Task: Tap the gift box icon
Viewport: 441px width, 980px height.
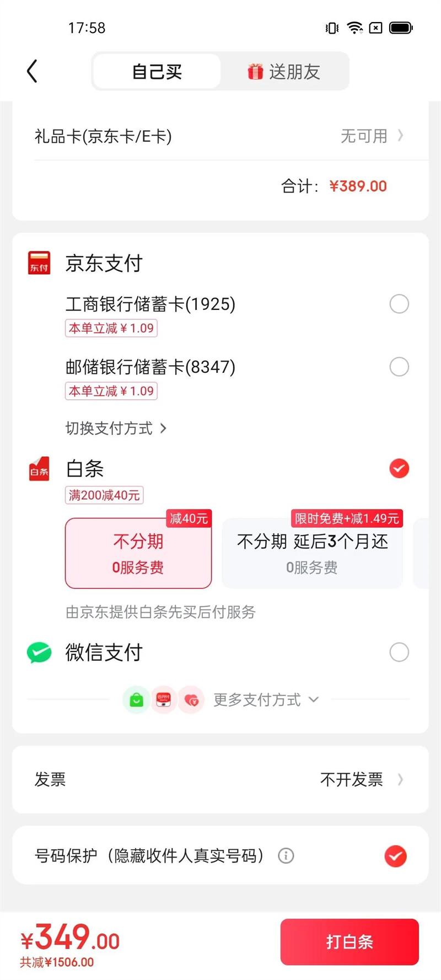Action: click(x=255, y=71)
